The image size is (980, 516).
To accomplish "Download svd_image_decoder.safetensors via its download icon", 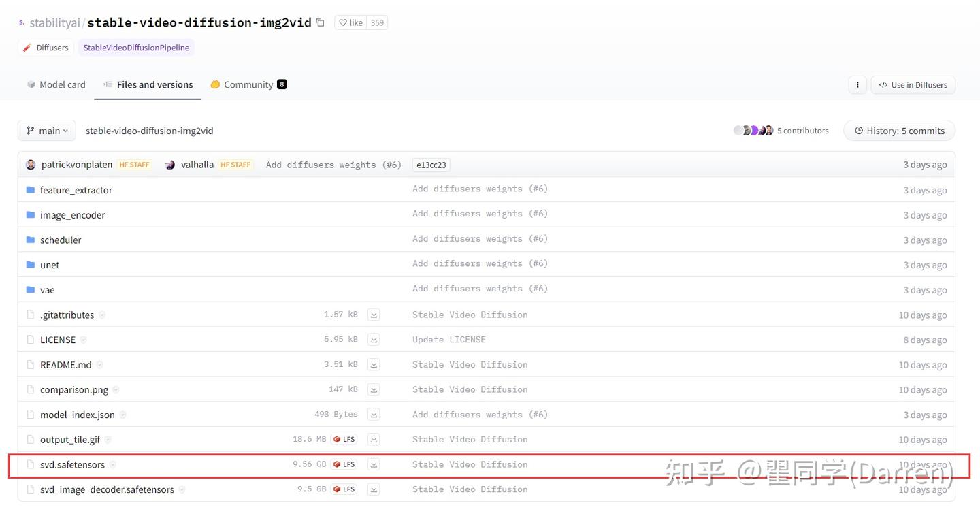I will tap(374, 489).
